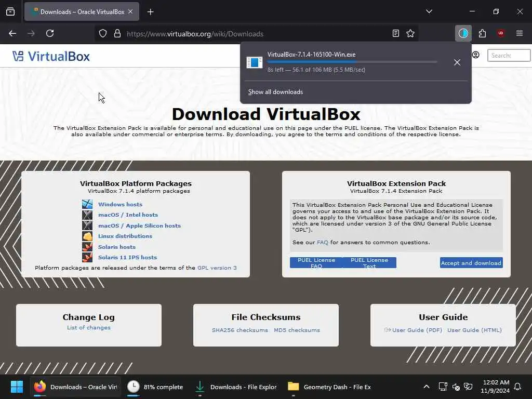
Task: Open Solaris 11 IPS hosts link
Action: pyautogui.click(x=128, y=258)
